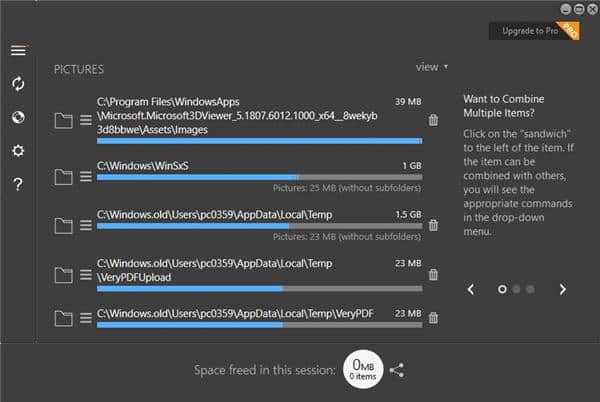The image size is (600, 402).
Task: Select the third tip page dot
Action: [530, 289]
